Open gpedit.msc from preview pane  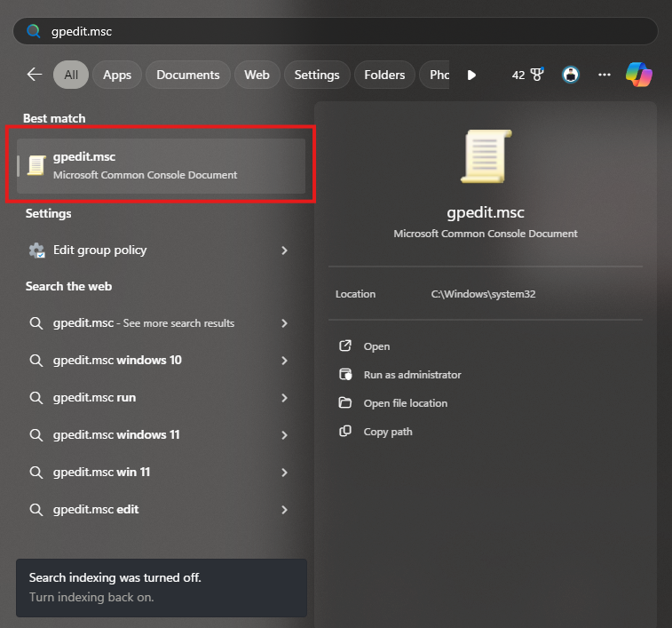(x=376, y=346)
